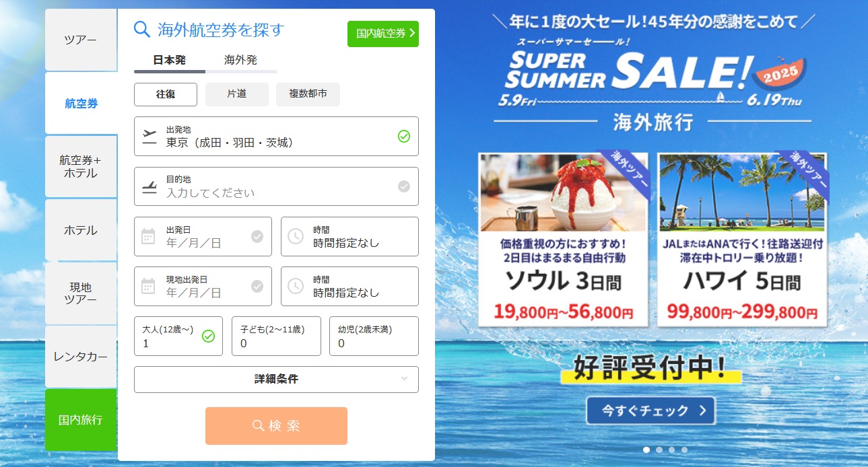Click the green checkmark in the 出発地 field

(404, 137)
